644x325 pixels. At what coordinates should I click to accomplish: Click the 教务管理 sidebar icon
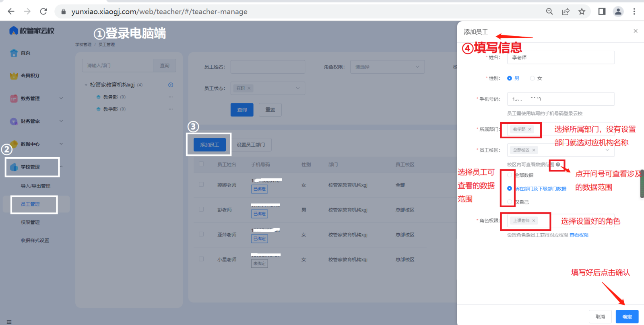click(14, 99)
